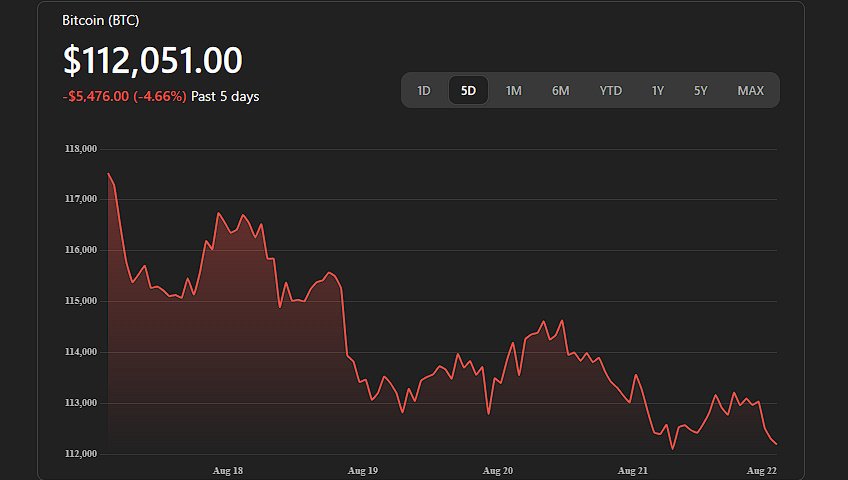848x480 pixels.
Task: Show MAX price history
Action: (x=750, y=90)
